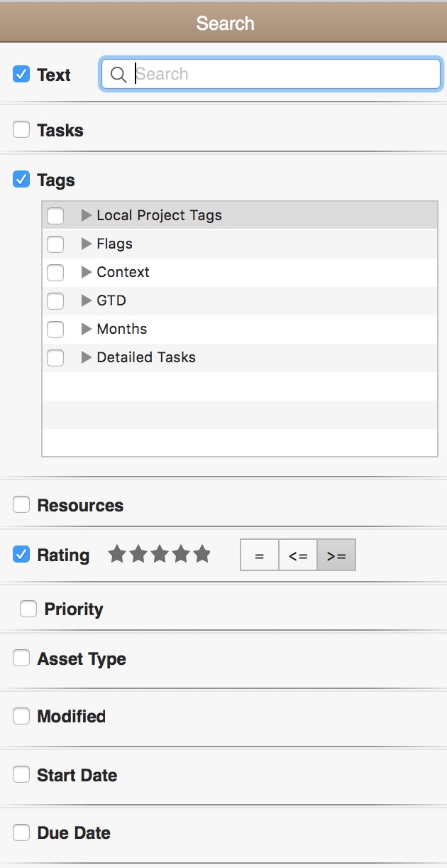Set rating to three stars
The width and height of the screenshot is (447, 868).
[160, 555]
